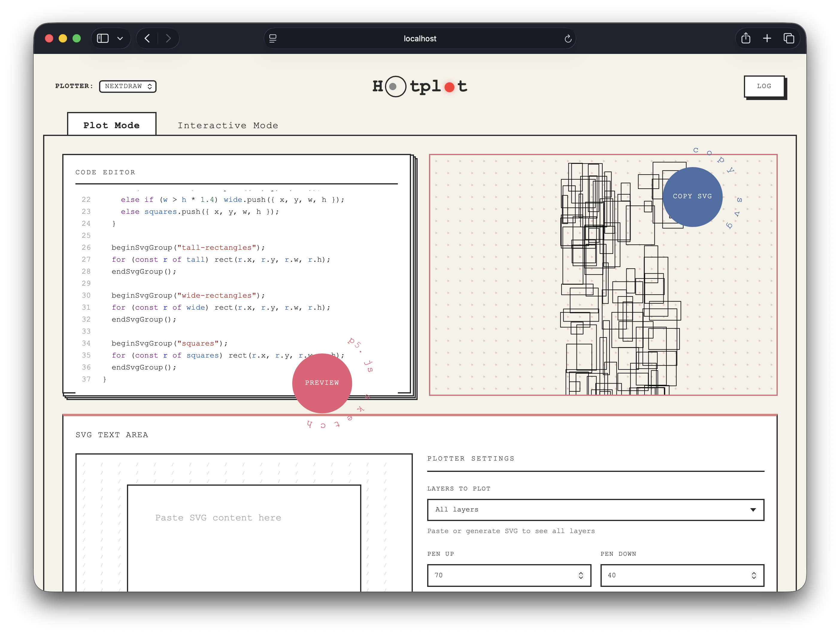Screen dimensions: 840x636
Task: Expand the sidebar chevron dropdown
Action: (x=120, y=38)
